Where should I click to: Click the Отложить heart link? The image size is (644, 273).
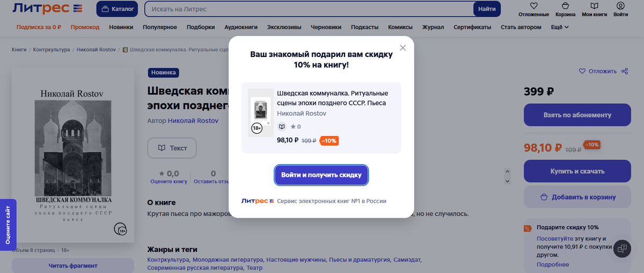598,71
